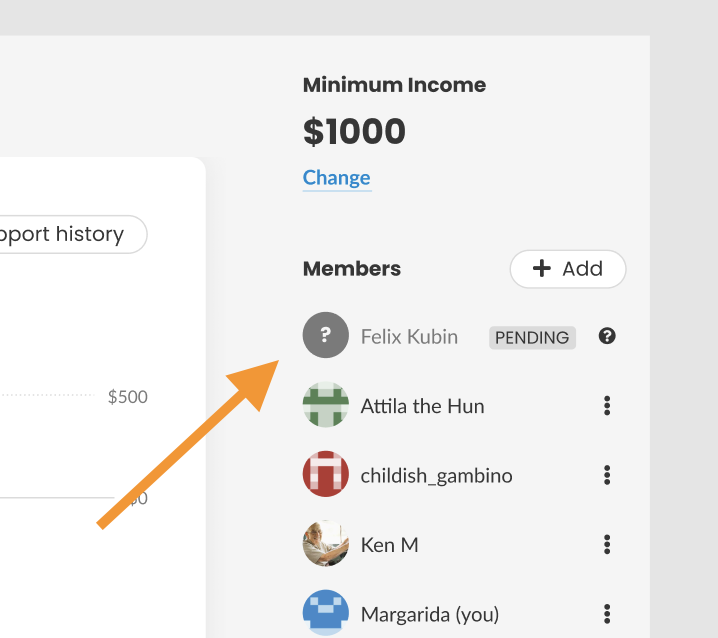Open Attila the Hun's three-dot menu

pos(607,406)
